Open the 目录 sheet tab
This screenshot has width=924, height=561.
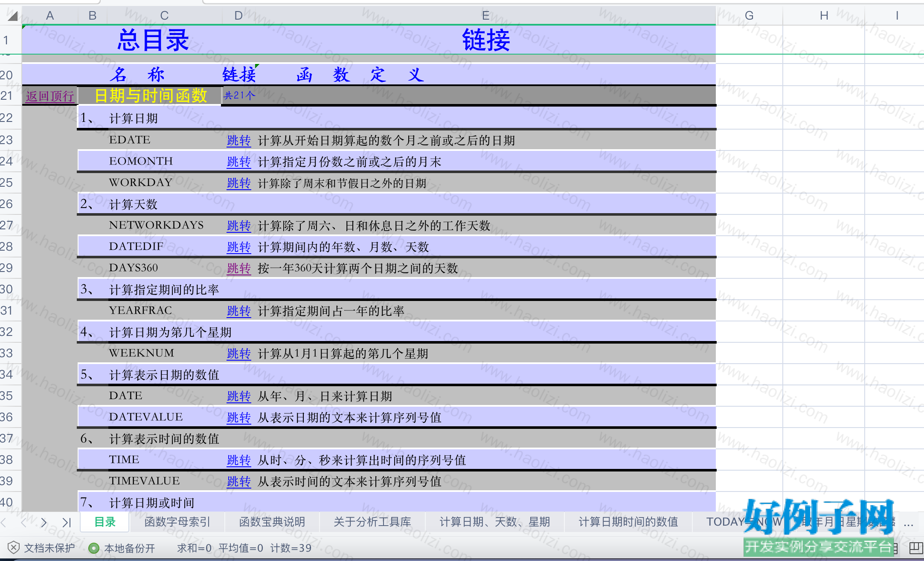tap(105, 522)
